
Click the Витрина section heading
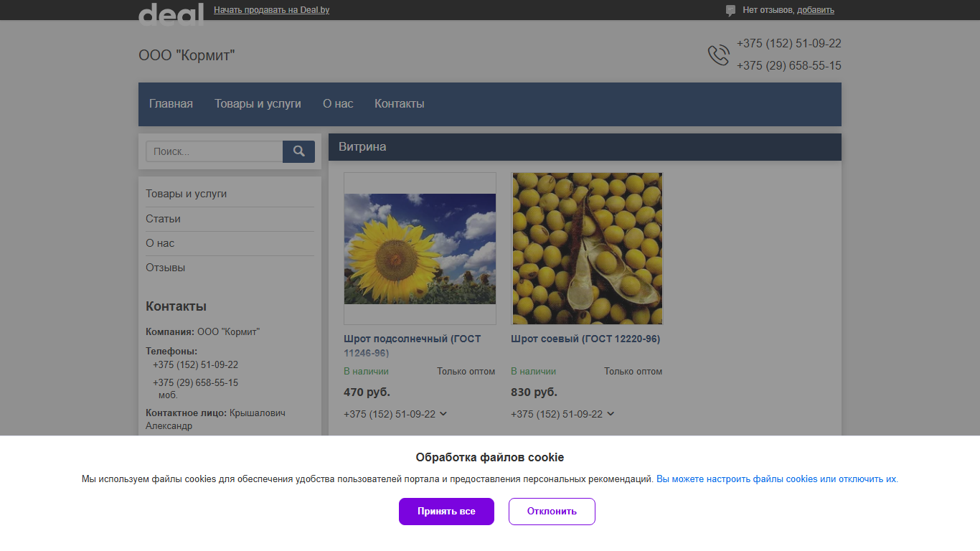[x=362, y=147]
